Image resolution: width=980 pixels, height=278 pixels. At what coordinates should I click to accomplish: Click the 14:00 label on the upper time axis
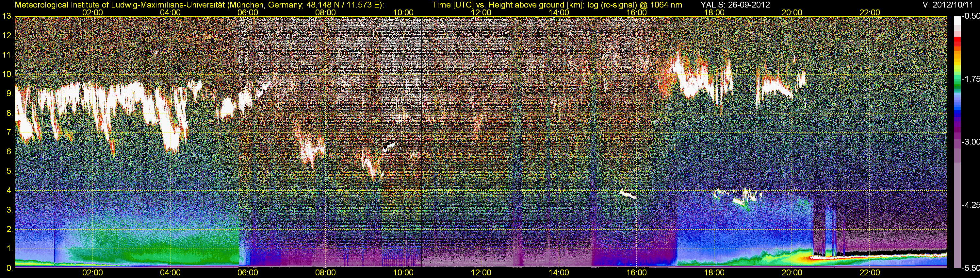[559, 12]
